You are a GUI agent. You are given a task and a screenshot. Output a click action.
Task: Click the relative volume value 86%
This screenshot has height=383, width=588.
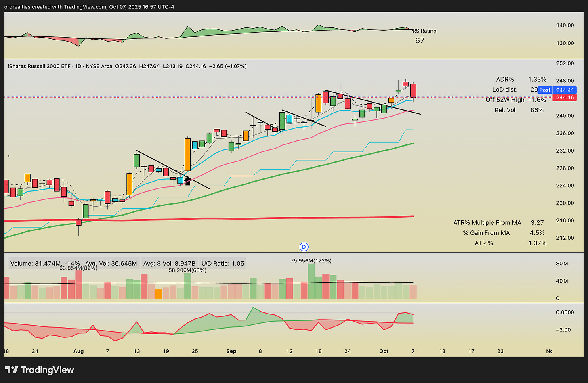click(x=537, y=110)
